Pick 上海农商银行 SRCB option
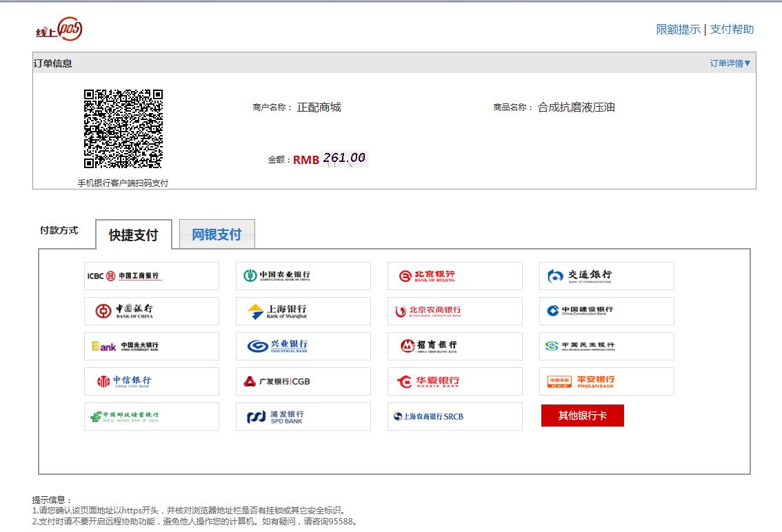The height and width of the screenshot is (532, 782). (455, 416)
